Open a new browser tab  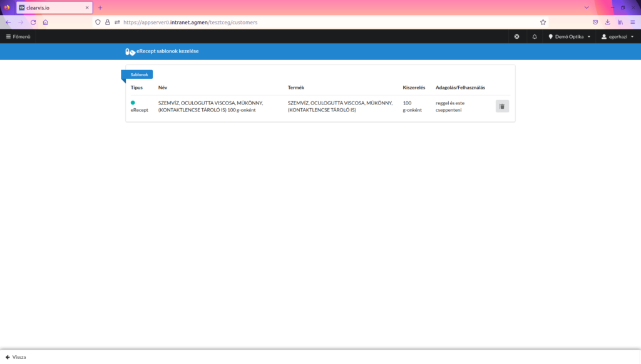(x=100, y=8)
